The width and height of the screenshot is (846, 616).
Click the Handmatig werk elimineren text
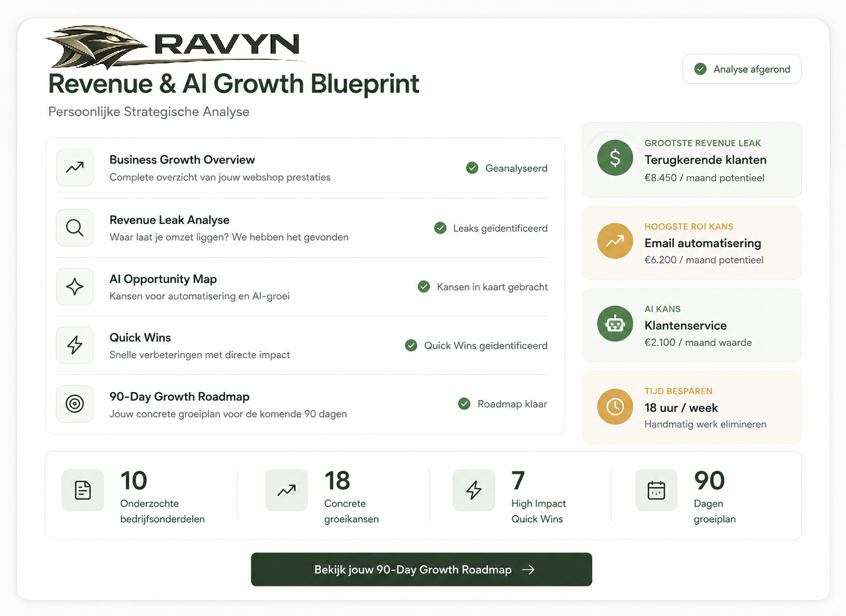705,424
